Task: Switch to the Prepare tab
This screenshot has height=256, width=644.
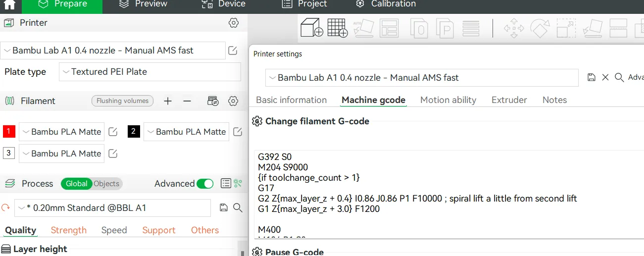Action: [x=63, y=4]
